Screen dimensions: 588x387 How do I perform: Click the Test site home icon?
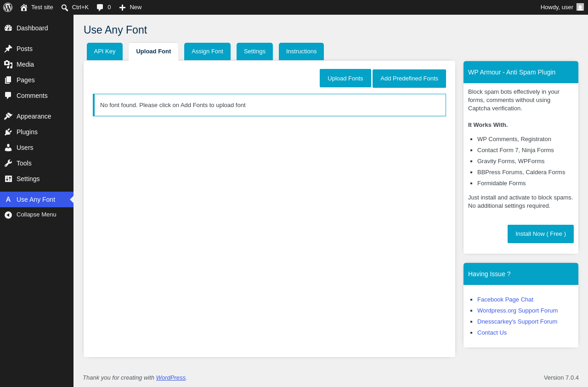24,7
